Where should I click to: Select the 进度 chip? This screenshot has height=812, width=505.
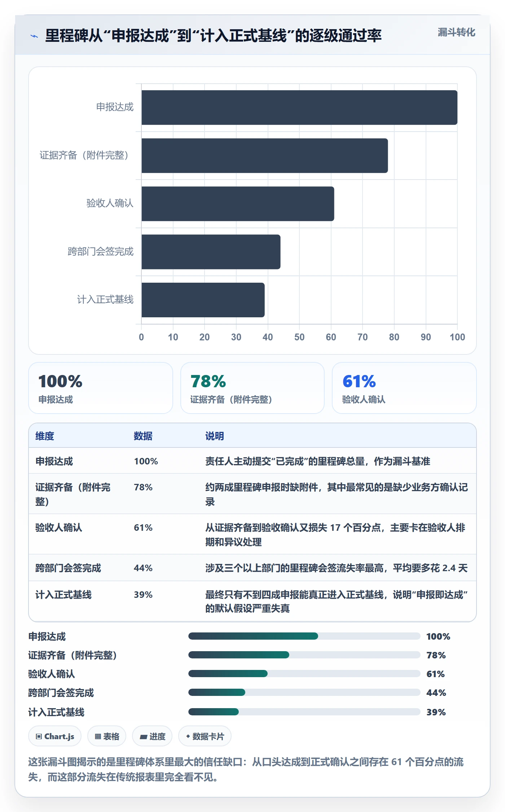152,736
